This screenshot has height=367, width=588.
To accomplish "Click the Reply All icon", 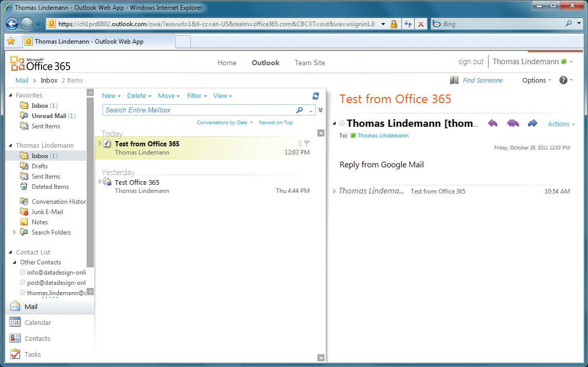I will coord(512,123).
